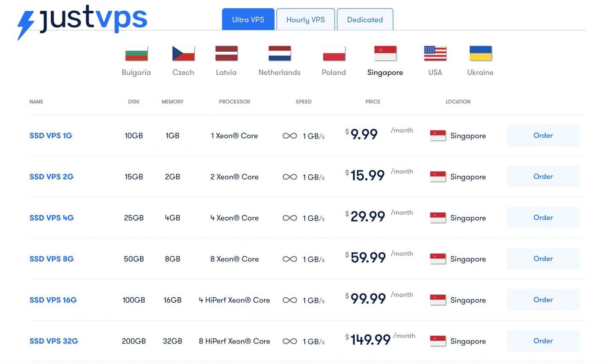Order the SSD VPS 1G plan

(x=543, y=135)
